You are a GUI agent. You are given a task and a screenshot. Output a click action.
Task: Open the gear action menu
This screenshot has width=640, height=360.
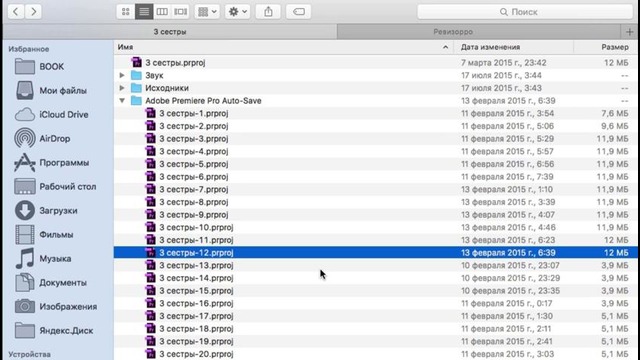(238, 11)
